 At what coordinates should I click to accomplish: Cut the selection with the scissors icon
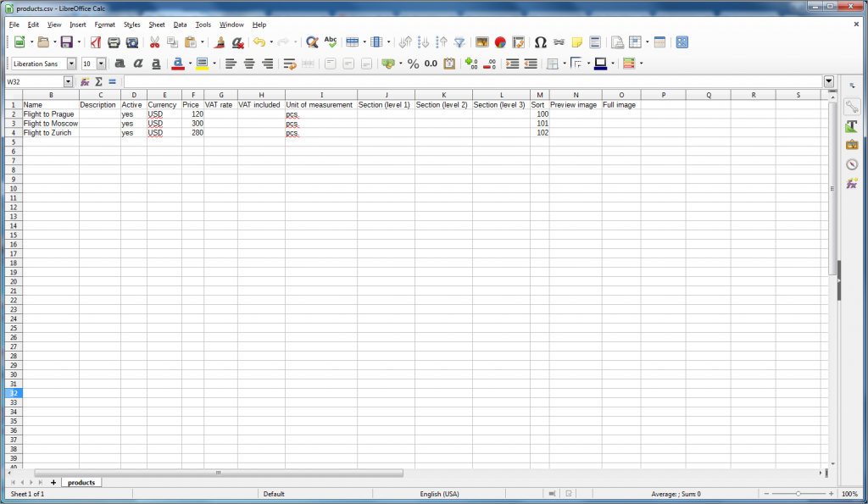click(154, 42)
